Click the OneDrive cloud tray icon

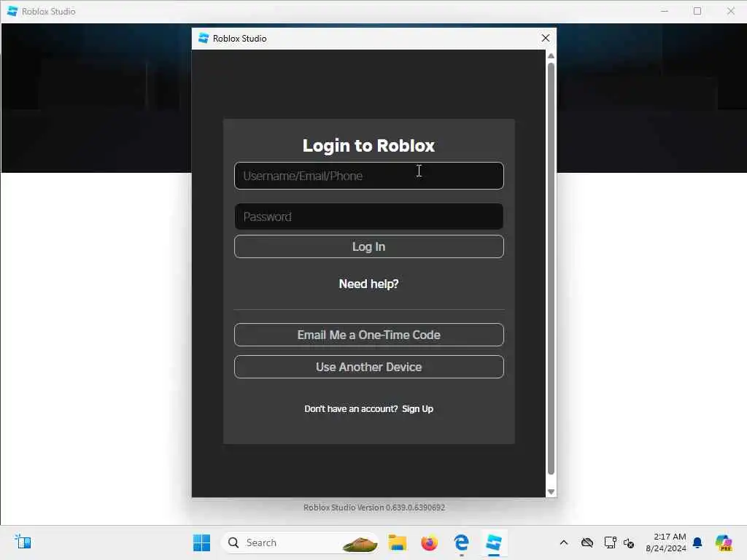tap(587, 542)
